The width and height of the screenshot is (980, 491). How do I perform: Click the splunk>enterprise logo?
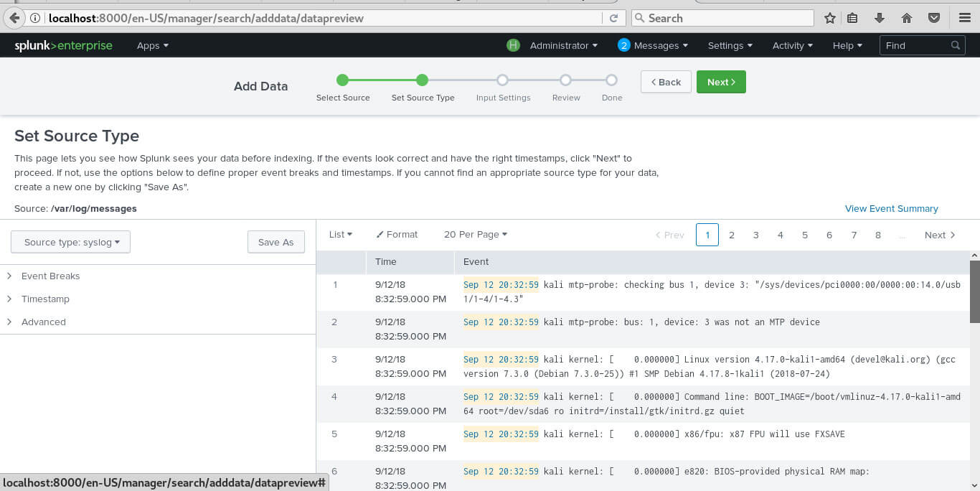click(64, 45)
